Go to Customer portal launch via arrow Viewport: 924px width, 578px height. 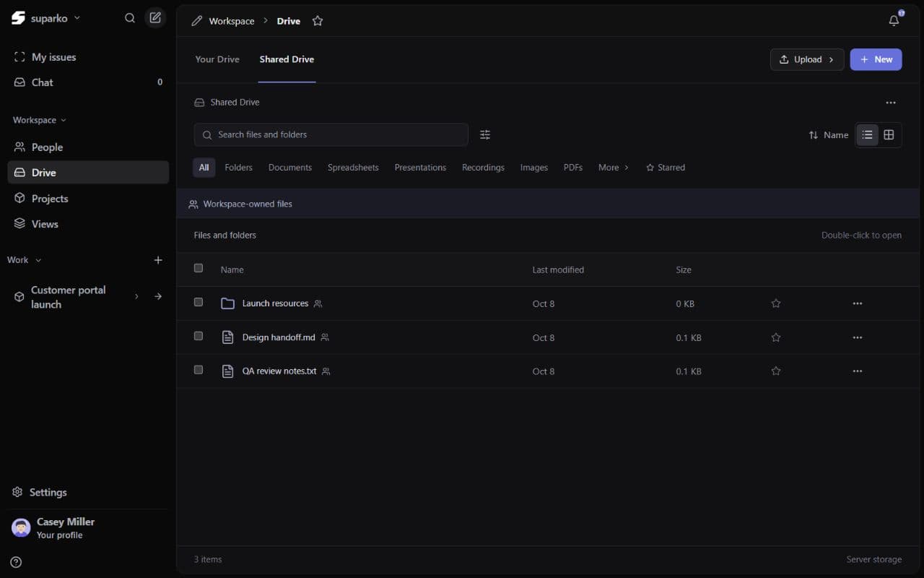[158, 296]
